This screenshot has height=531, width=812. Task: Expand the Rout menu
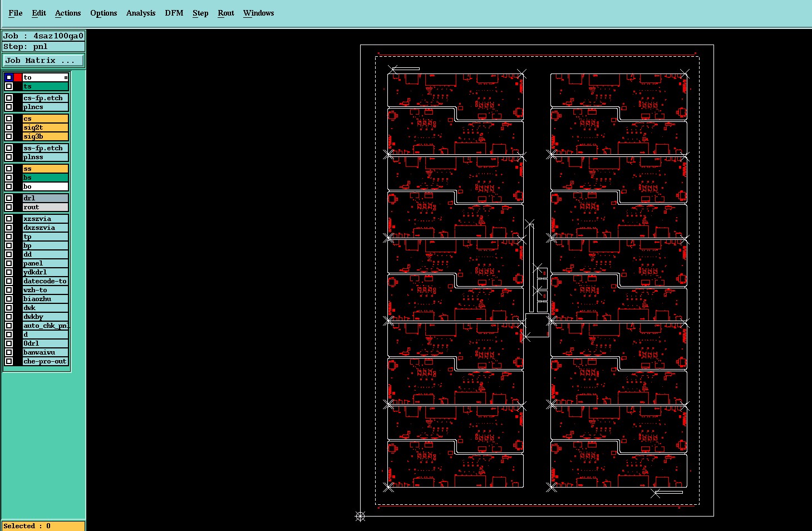click(x=226, y=13)
